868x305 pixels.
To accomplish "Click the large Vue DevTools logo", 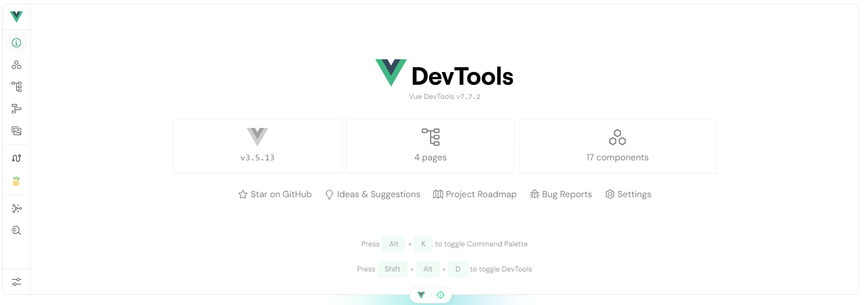I will [445, 73].
